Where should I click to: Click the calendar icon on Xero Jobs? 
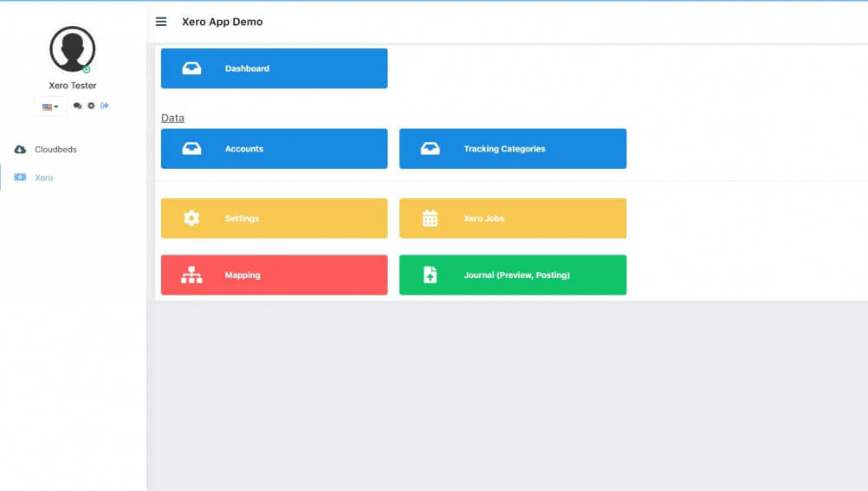pos(431,218)
